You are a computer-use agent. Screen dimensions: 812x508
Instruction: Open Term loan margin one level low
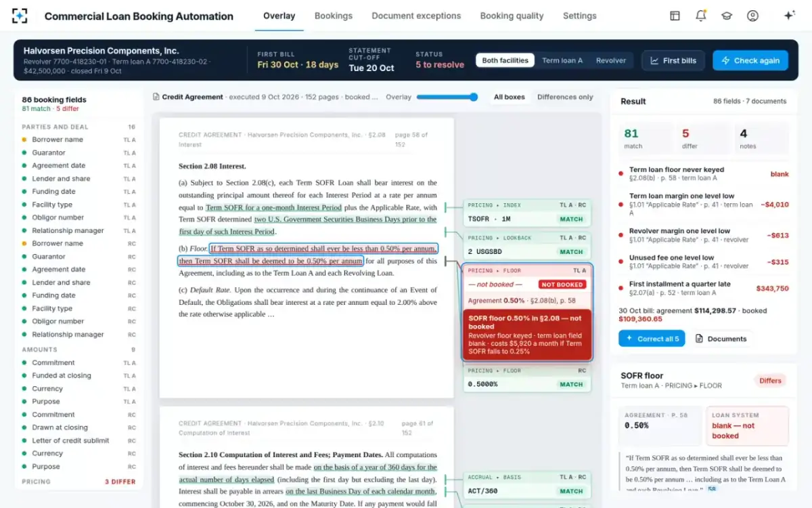pyautogui.click(x=704, y=204)
